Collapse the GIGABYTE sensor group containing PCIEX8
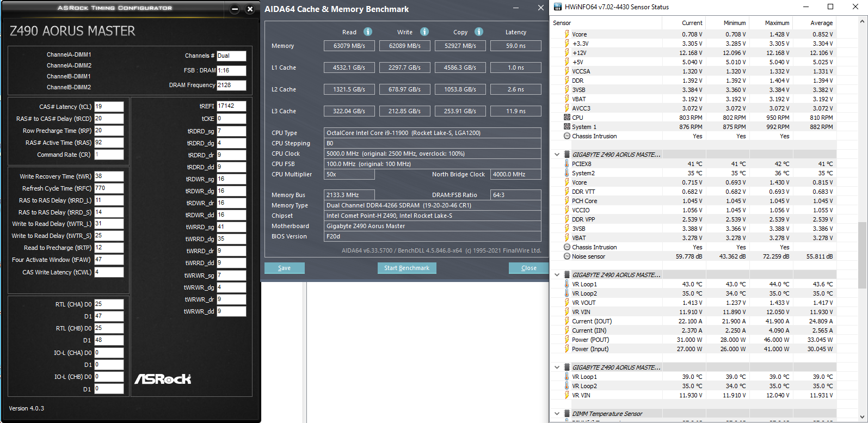The image size is (868, 423). click(557, 155)
